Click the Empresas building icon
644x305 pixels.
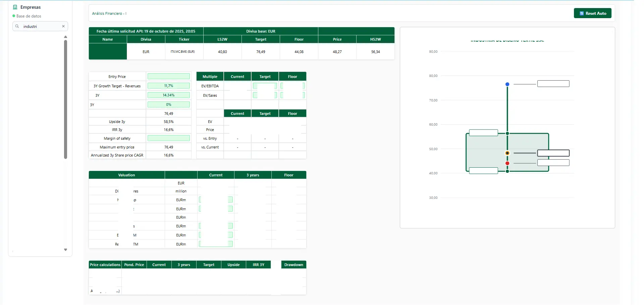point(15,7)
